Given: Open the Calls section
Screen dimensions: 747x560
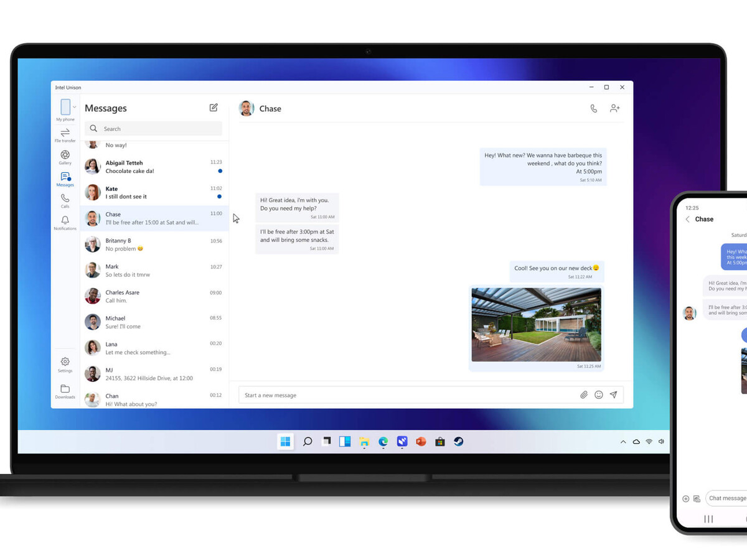Looking at the screenshot, I should 65,200.
